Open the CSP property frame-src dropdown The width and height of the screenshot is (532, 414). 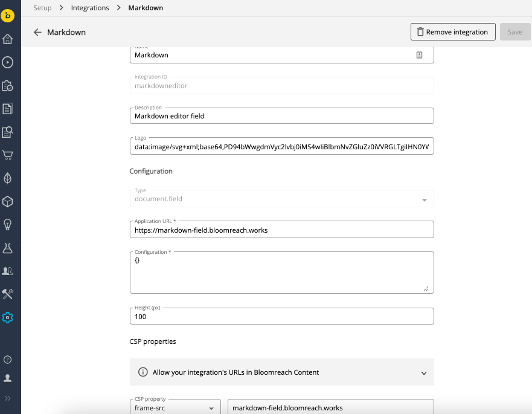(175, 407)
